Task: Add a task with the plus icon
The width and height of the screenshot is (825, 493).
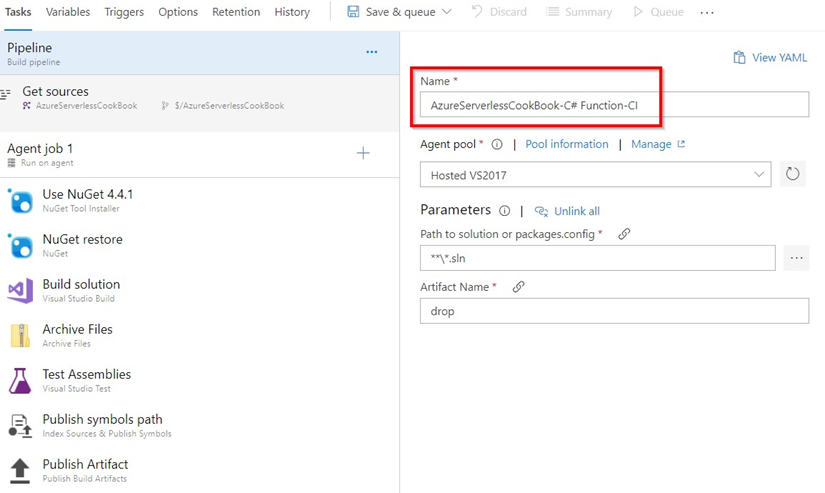Action: [363, 153]
